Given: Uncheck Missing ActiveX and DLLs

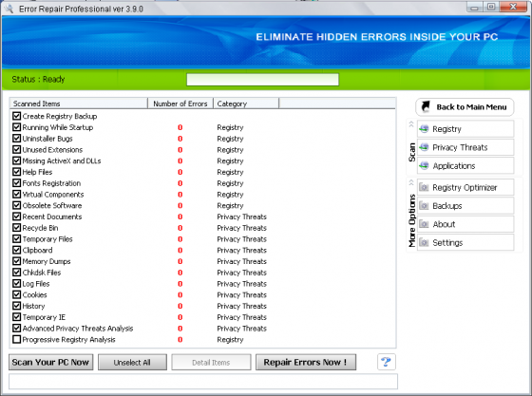Looking at the screenshot, I should [x=16, y=160].
